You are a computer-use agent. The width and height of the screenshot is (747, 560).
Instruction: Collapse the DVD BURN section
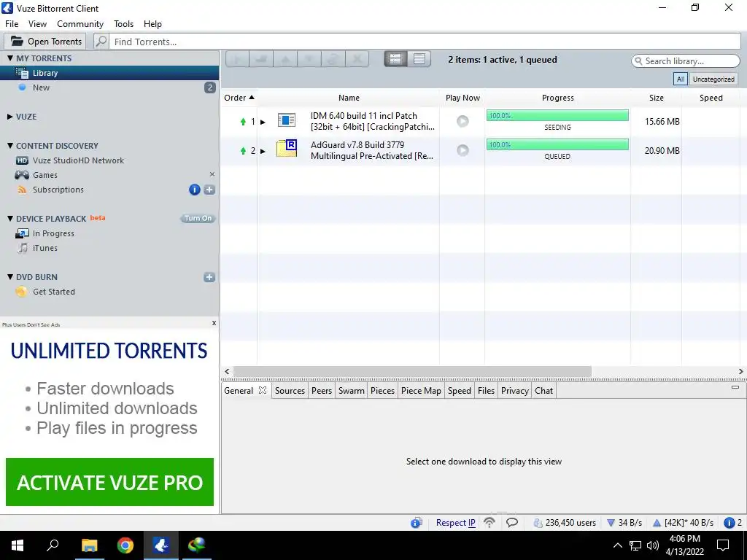pyautogui.click(x=10, y=276)
